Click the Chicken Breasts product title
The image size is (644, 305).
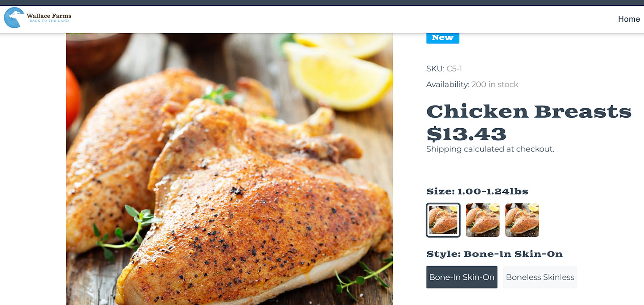[x=529, y=111]
